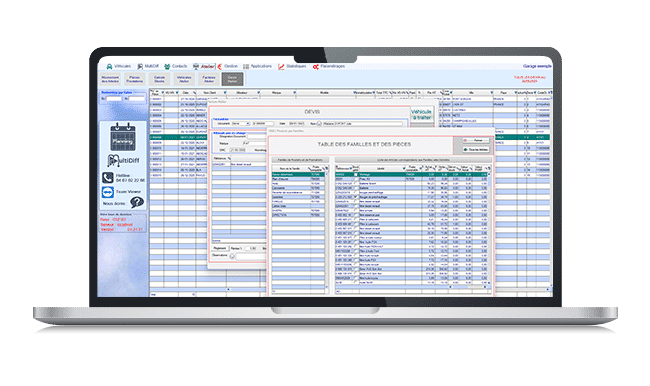The height and width of the screenshot is (386, 650).
Task: Click the Référence search icon in Devis lines grid
Action: click(229, 158)
